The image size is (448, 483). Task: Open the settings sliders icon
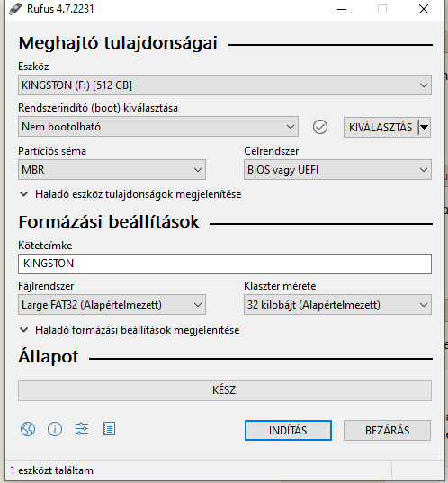pos(82,429)
